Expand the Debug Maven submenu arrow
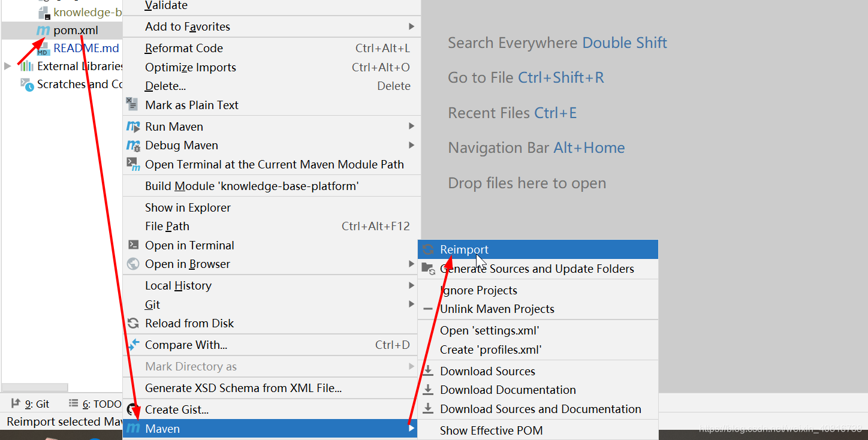Viewport: 868px width, 440px height. pos(411,145)
